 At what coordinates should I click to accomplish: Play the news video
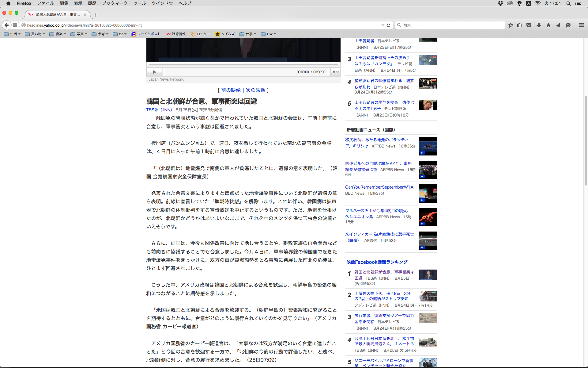click(154, 72)
